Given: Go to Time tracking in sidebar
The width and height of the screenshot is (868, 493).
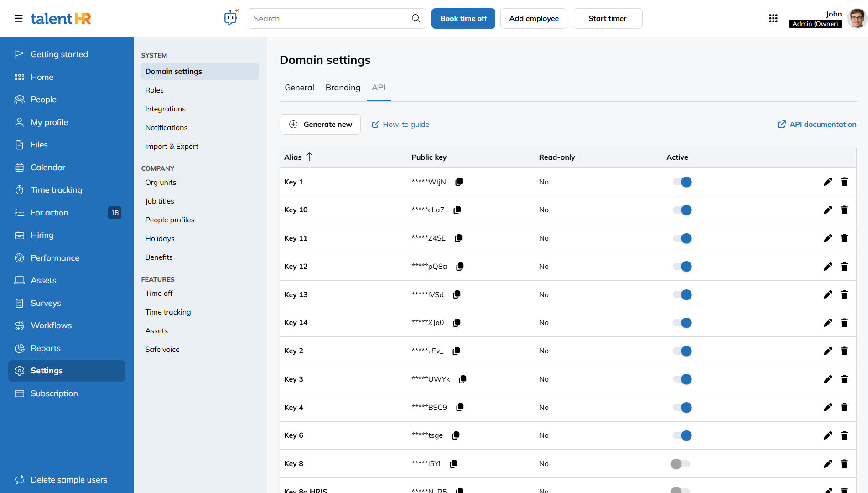Looking at the screenshot, I should coord(56,190).
